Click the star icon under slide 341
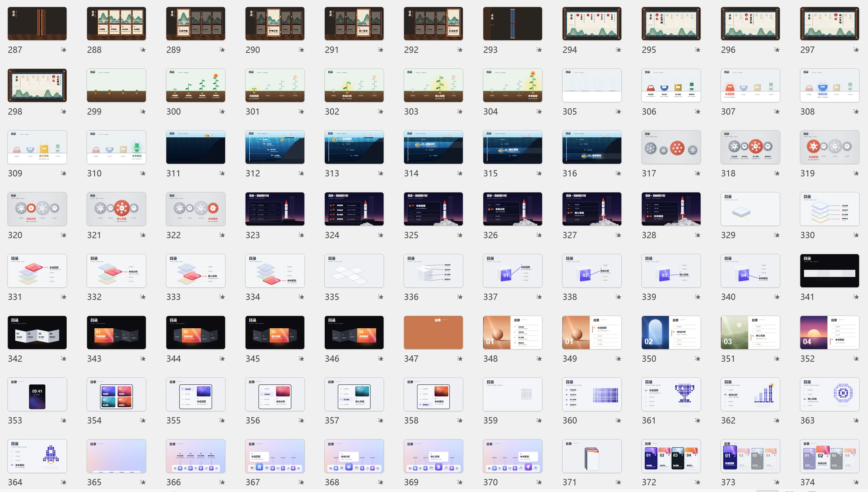The height and width of the screenshot is (492, 868). click(x=856, y=297)
